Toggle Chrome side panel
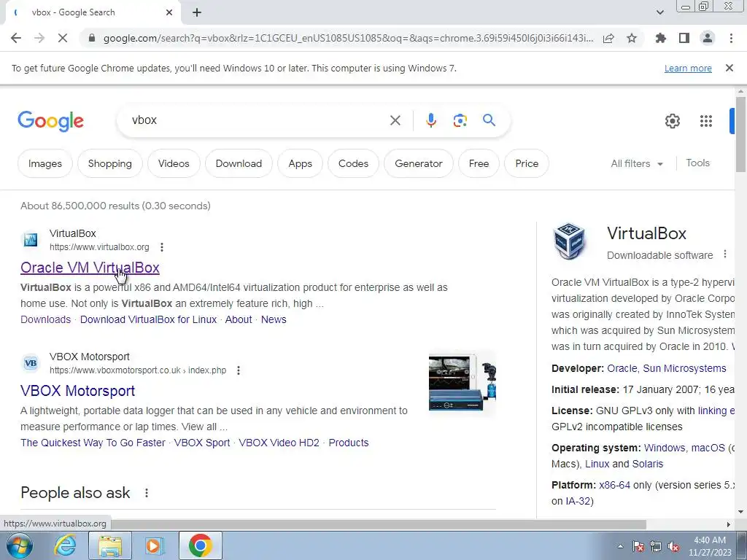 click(x=684, y=38)
